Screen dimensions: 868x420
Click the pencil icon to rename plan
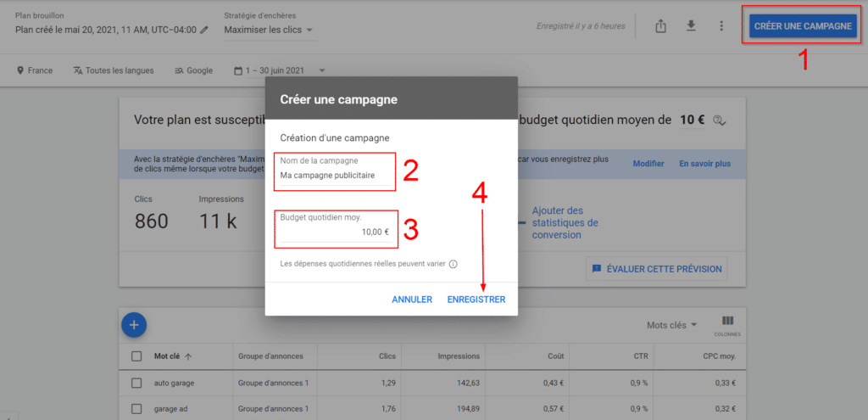(203, 31)
